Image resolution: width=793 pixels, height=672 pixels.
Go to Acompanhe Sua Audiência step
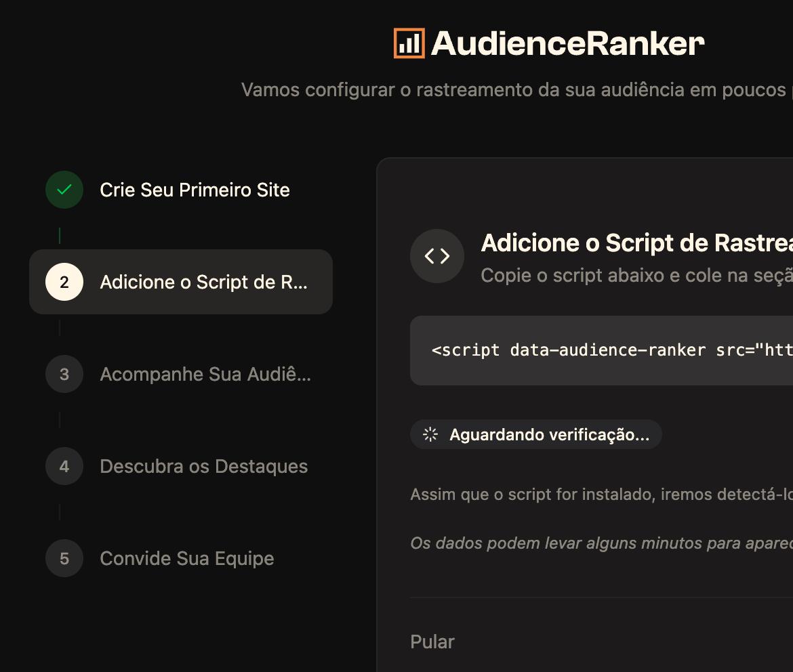click(x=205, y=374)
